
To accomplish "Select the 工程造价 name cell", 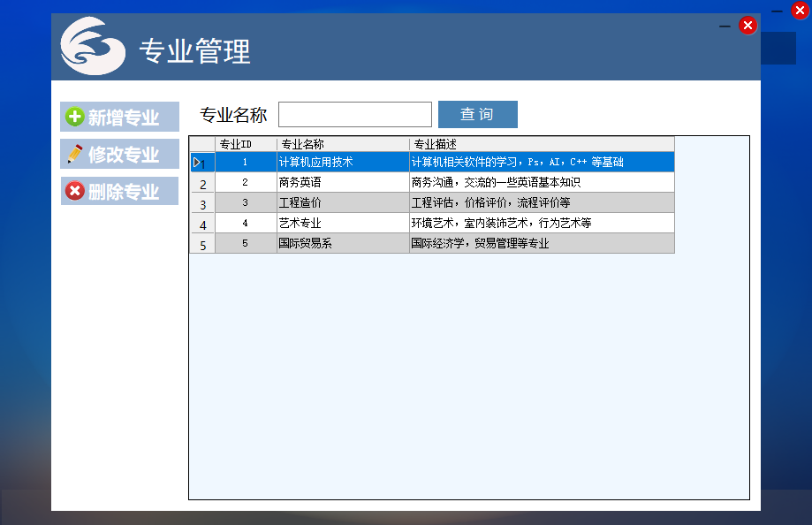I will pos(343,202).
